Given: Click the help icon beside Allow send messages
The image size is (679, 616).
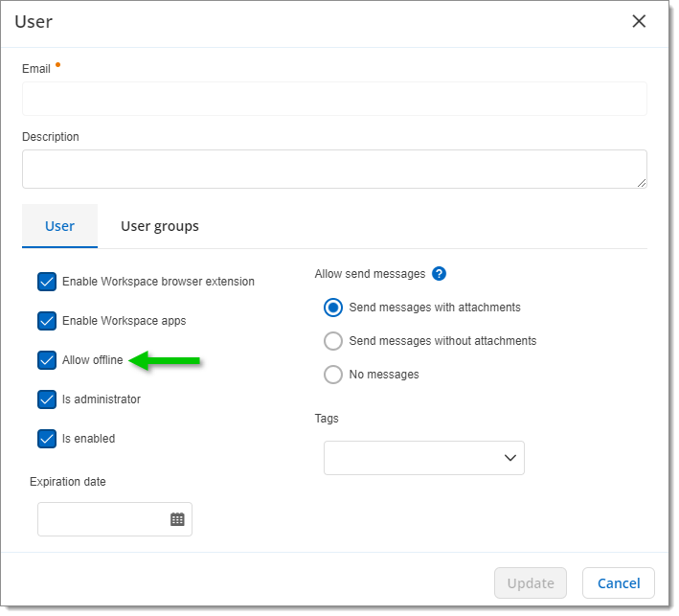Looking at the screenshot, I should [x=440, y=274].
